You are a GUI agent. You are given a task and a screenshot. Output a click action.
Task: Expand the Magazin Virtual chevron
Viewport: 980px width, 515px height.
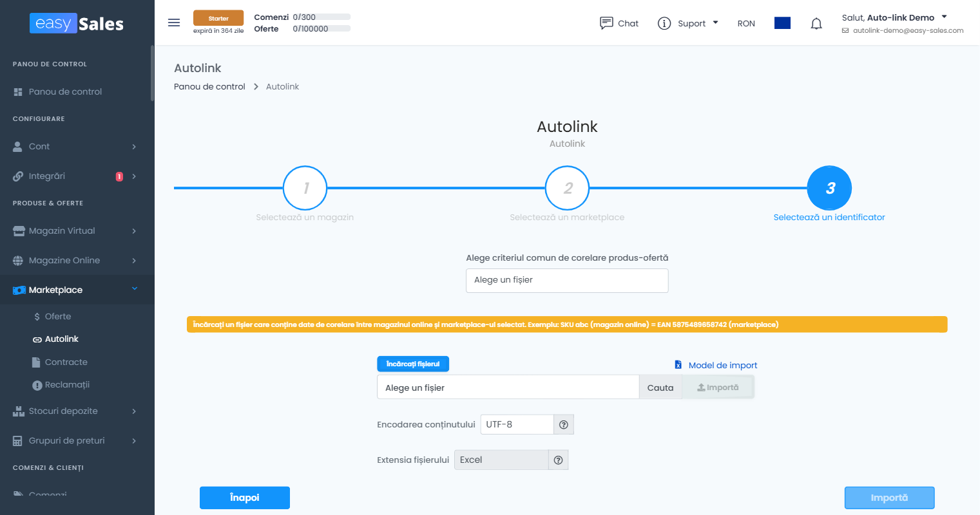[134, 231]
